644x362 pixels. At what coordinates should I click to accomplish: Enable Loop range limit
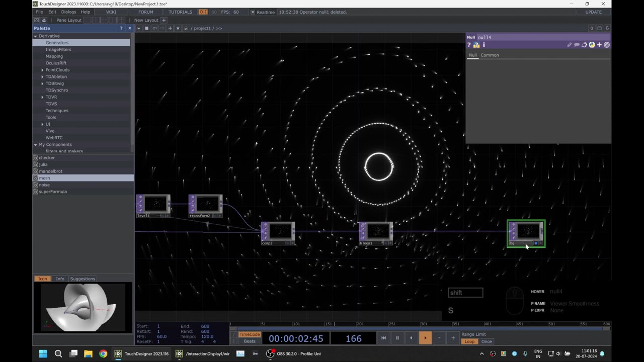(x=469, y=341)
